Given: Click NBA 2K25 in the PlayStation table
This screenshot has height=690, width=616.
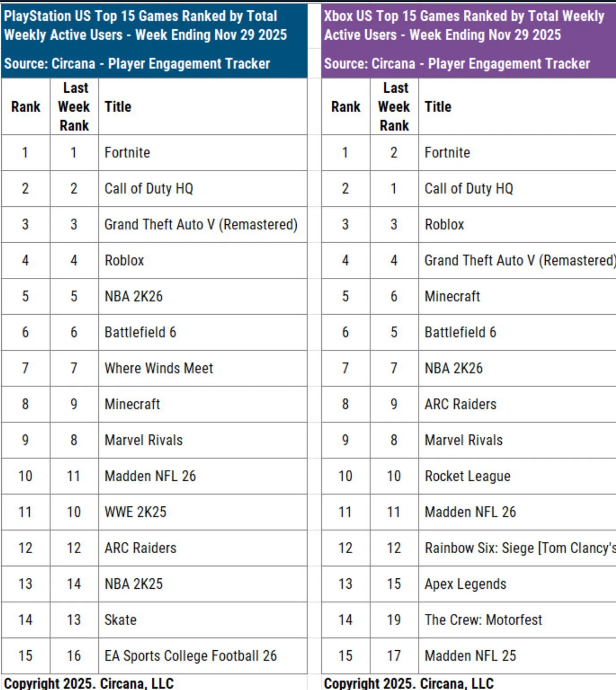Looking at the screenshot, I should click(134, 584).
